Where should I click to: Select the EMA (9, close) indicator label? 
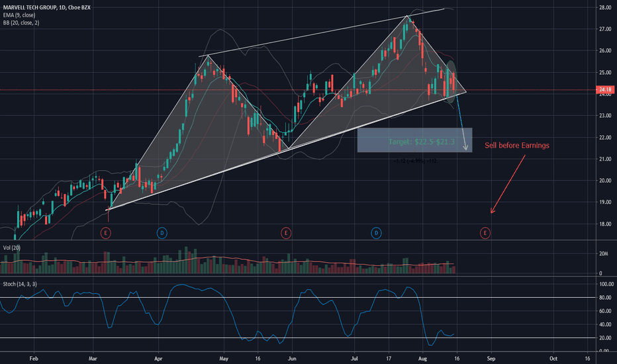tap(19, 15)
